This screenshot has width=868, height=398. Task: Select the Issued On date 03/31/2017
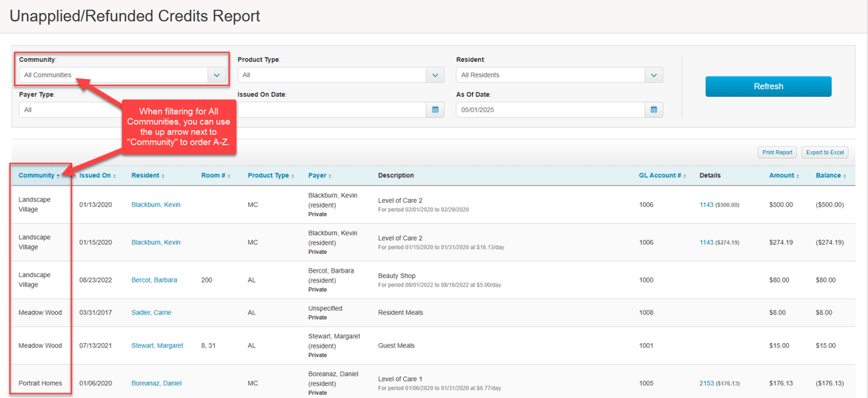tap(95, 312)
